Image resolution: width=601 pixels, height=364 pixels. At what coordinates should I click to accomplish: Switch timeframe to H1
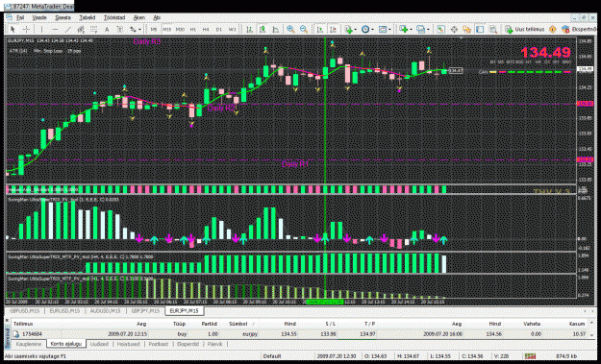(x=192, y=29)
